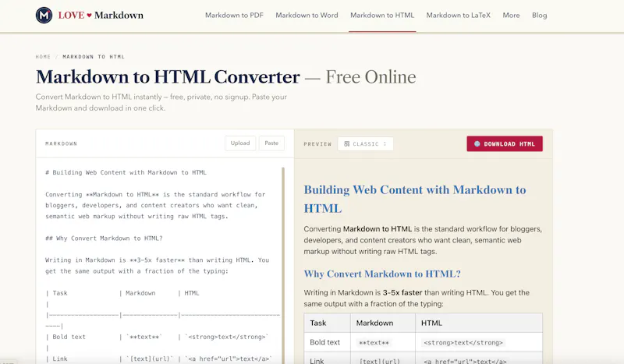Open the More menu in navigation
Viewport: 624px width, 364px height.
point(511,15)
